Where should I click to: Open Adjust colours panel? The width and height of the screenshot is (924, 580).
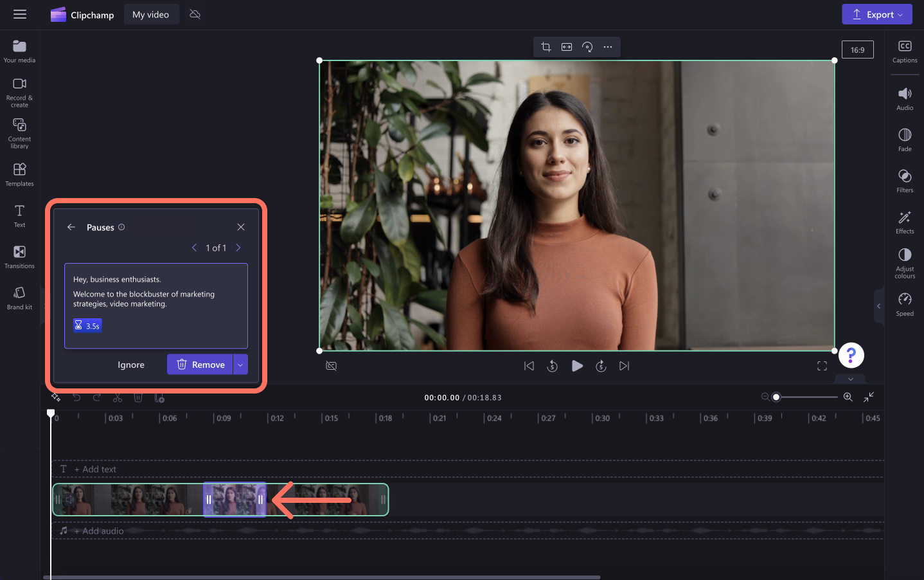click(905, 264)
